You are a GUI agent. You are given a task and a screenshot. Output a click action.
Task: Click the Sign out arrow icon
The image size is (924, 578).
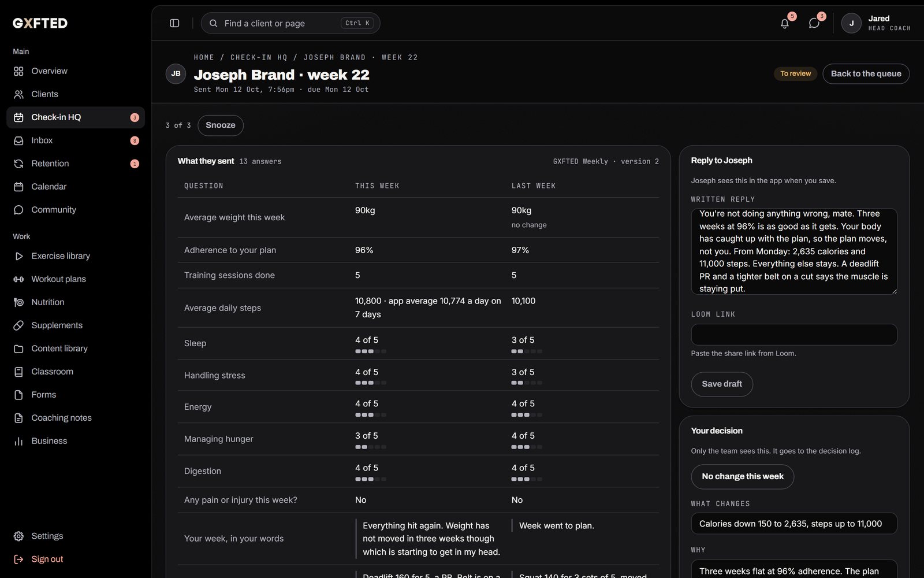click(x=18, y=560)
